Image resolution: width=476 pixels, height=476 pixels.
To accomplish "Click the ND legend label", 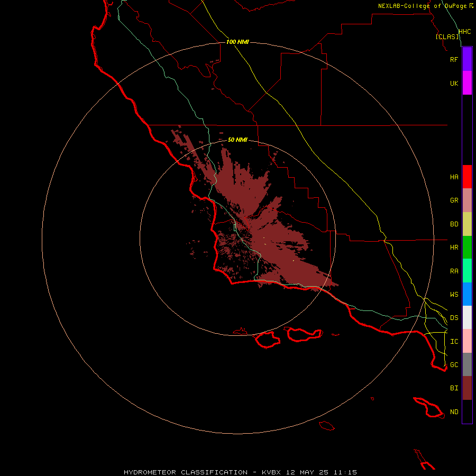I will (x=454, y=412).
